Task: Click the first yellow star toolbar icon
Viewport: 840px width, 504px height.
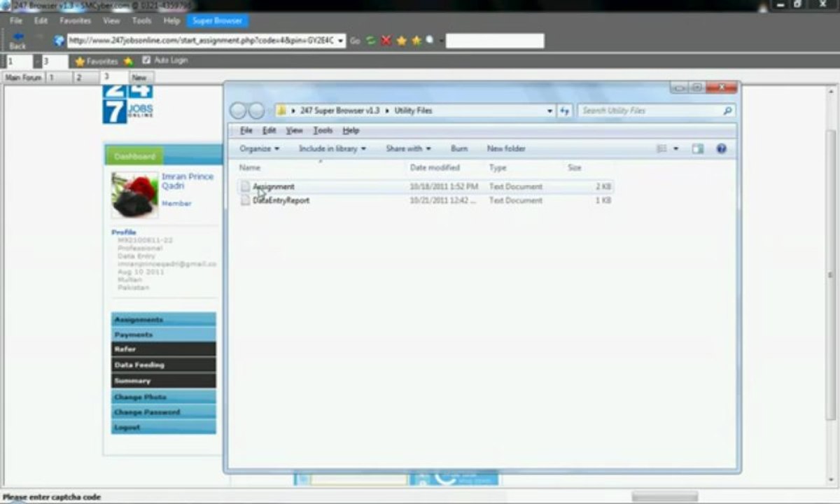Action: point(402,41)
